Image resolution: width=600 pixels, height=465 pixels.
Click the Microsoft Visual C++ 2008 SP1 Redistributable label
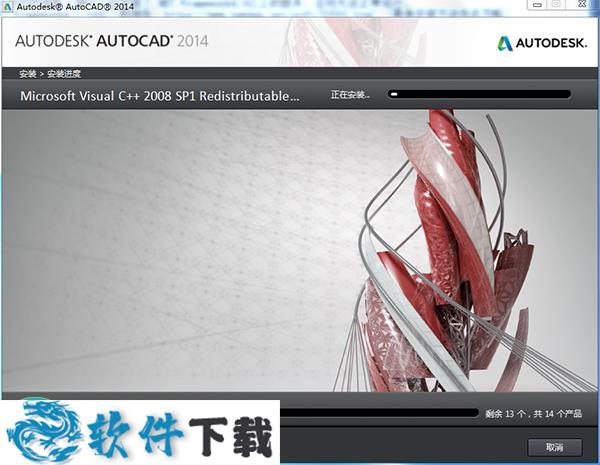click(160, 96)
